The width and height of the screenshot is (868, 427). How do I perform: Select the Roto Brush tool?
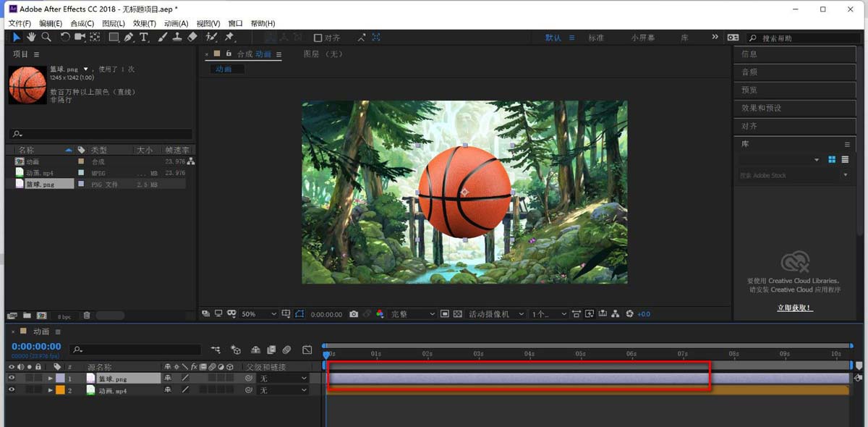coord(212,37)
